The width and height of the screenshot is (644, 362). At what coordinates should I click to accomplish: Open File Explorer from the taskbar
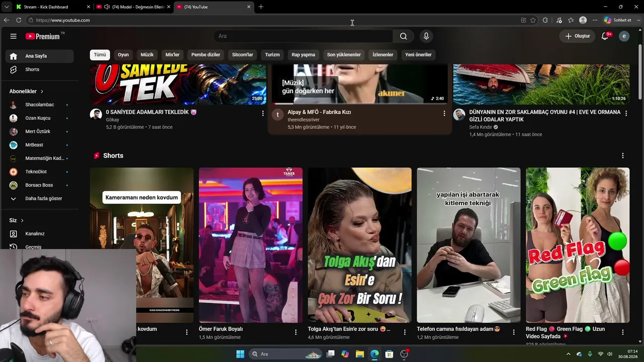(360, 354)
